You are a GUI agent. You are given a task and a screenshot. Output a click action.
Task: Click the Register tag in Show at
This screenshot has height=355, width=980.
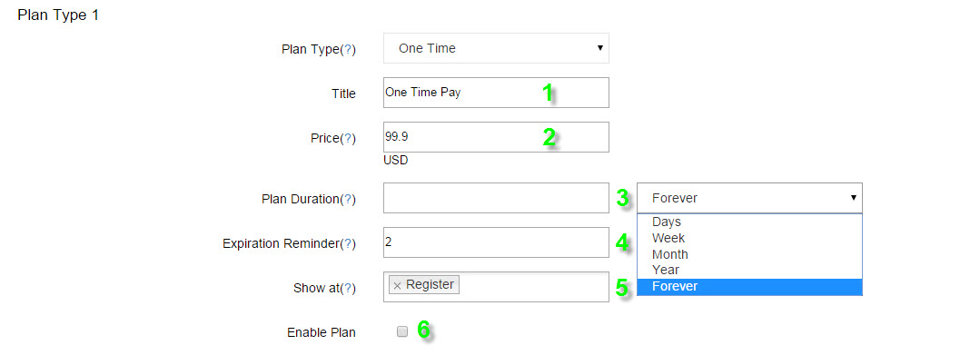point(424,284)
